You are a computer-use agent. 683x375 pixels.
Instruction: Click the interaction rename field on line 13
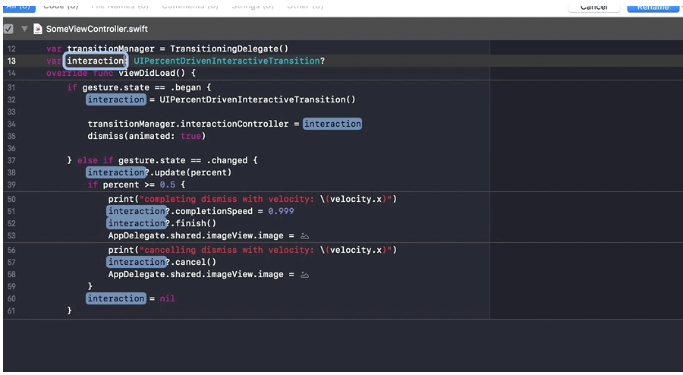[x=95, y=61]
